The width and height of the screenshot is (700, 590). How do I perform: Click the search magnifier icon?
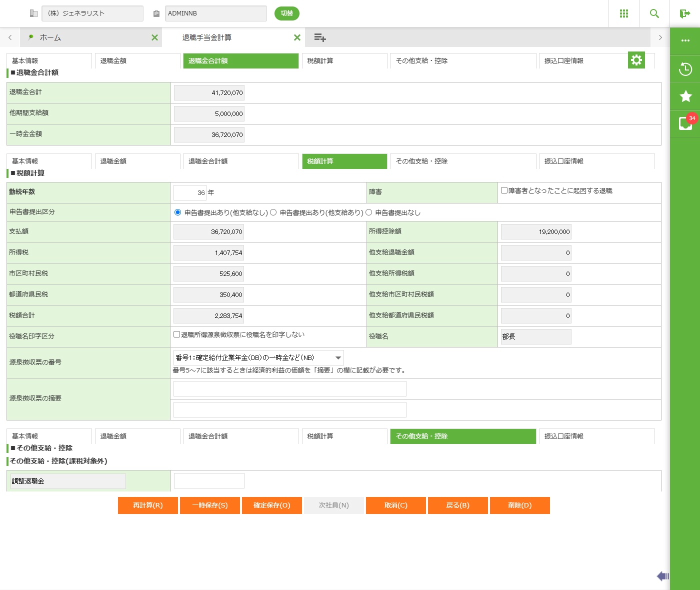pos(654,13)
